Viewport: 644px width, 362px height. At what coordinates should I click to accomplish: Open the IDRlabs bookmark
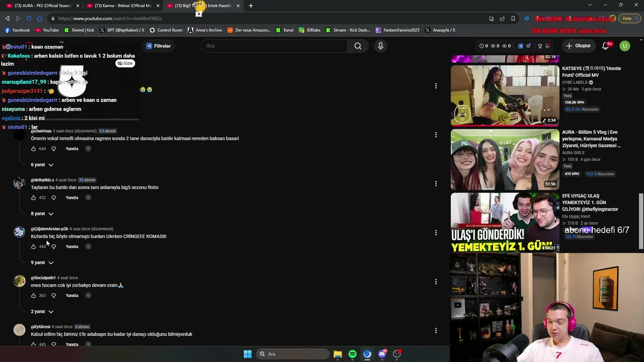[310, 30]
